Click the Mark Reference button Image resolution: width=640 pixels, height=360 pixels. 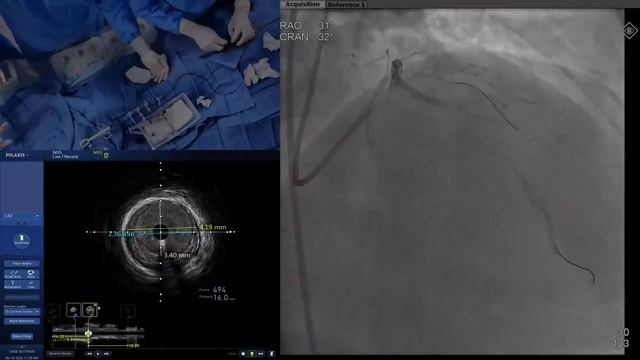click(22, 321)
